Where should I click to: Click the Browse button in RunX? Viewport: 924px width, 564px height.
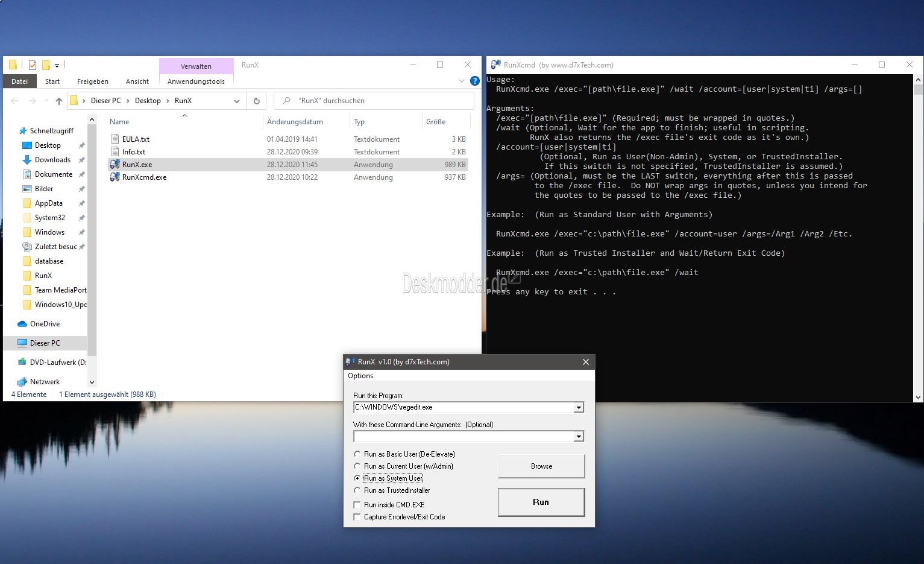541,466
